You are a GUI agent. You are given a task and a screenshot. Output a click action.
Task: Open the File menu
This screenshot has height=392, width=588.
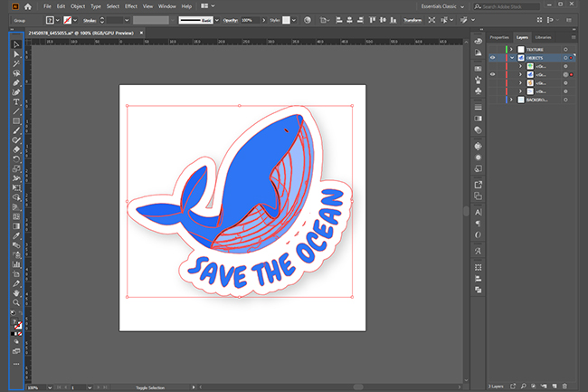pos(47,6)
